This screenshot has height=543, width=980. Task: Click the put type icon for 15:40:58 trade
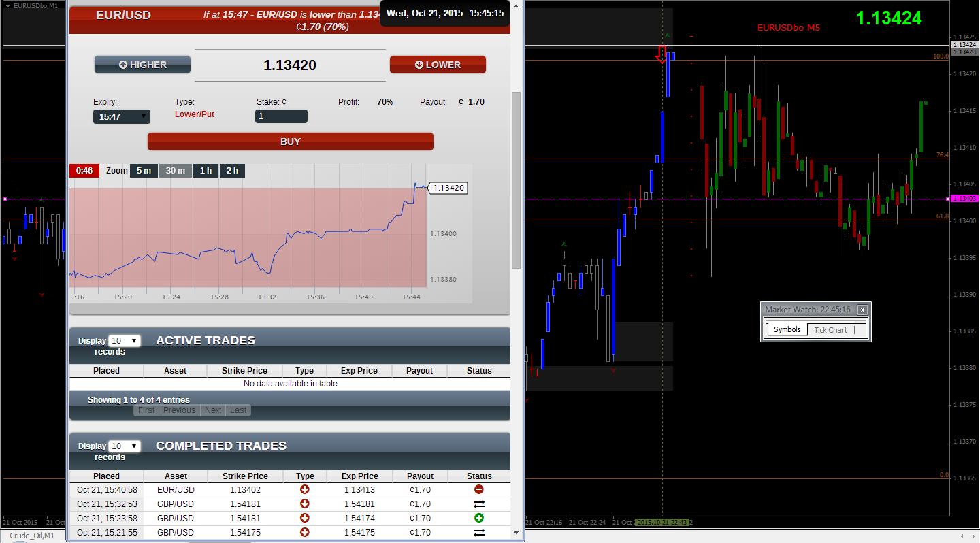point(305,490)
